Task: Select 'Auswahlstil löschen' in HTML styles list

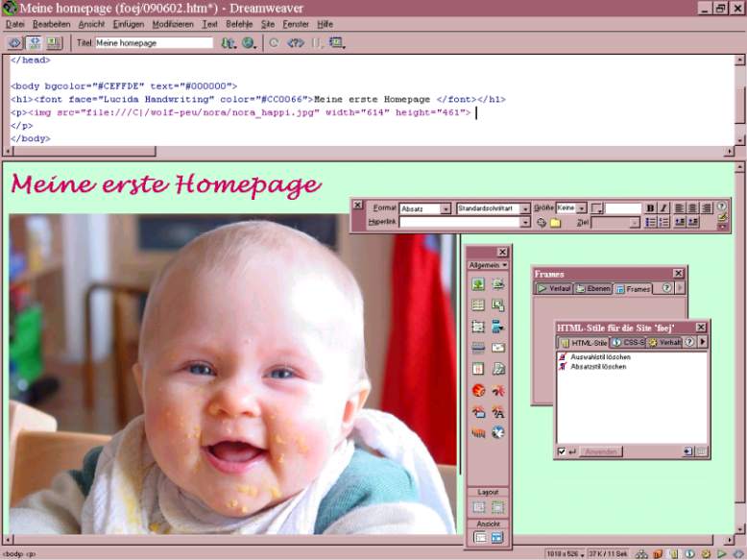Action: [x=598, y=356]
